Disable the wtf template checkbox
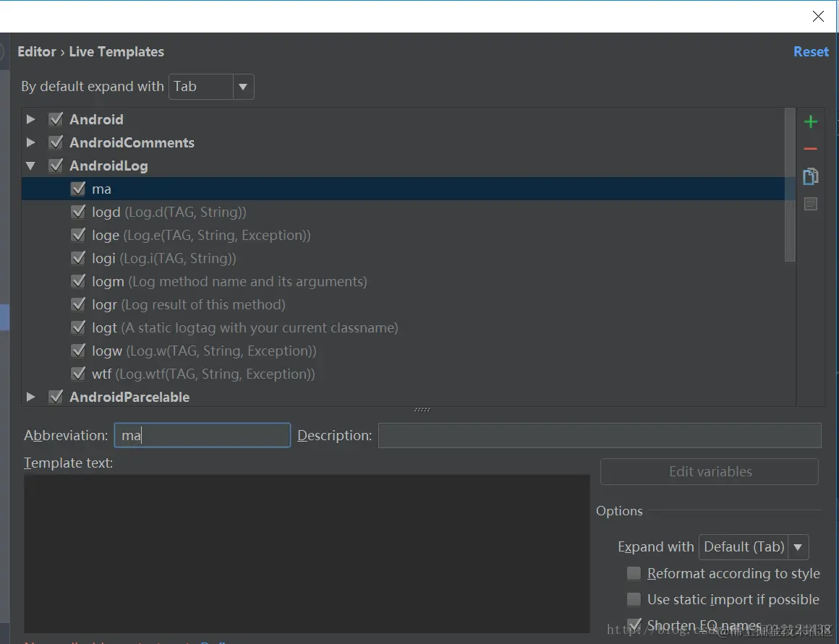839x644 pixels. pyautogui.click(x=78, y=374)
